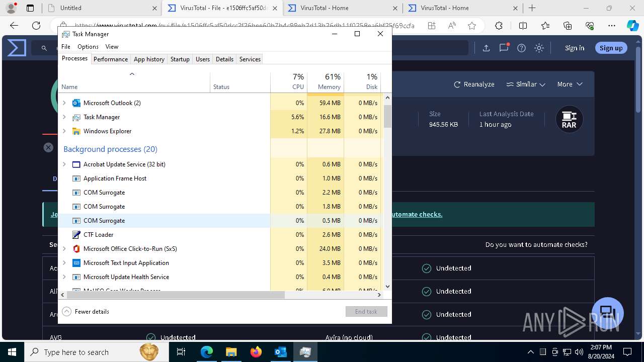Expand the Acrobat Update Service row
This screenshot has height=362, width=644.
(x=64, y=164)
